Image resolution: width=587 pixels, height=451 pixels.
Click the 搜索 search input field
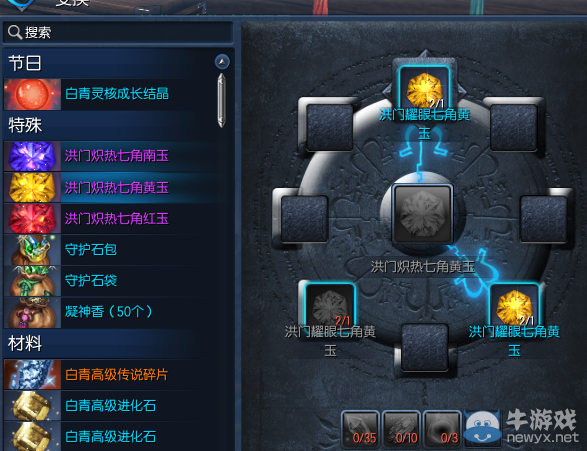click(118, 33)
